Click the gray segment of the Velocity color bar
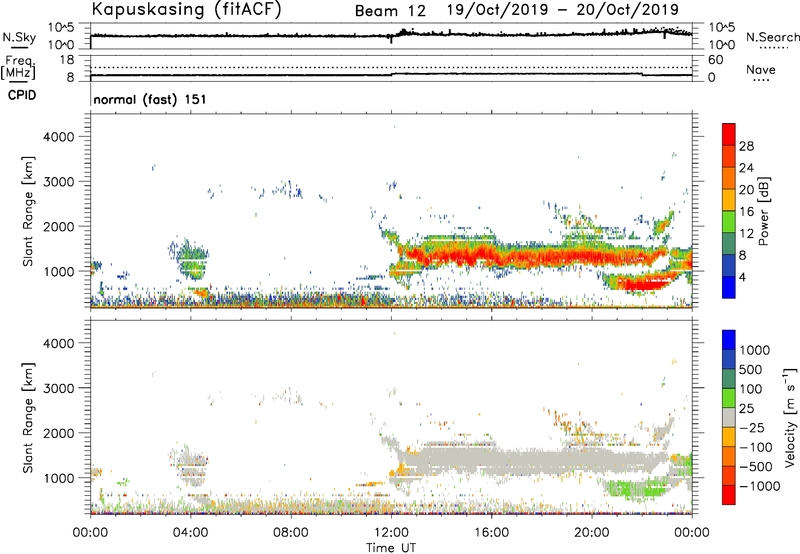The image size is (800, 554). click(729, 417)
